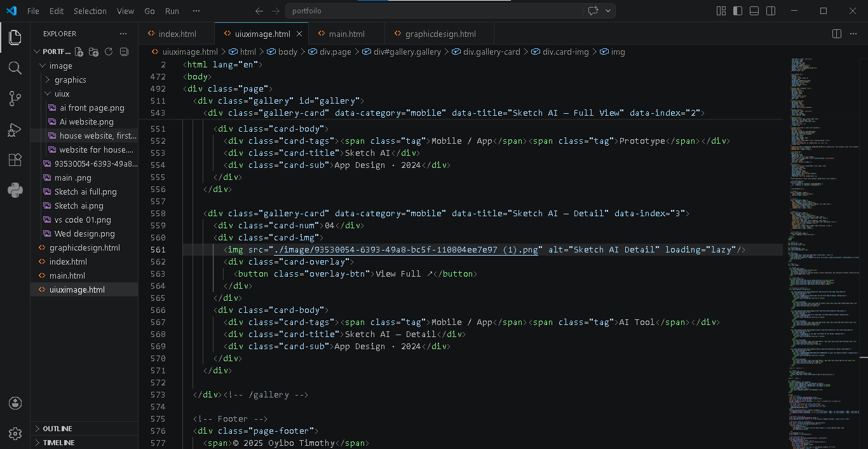Select vs code 01.png file
The image size is (868, 449).
tap(83, 219)
